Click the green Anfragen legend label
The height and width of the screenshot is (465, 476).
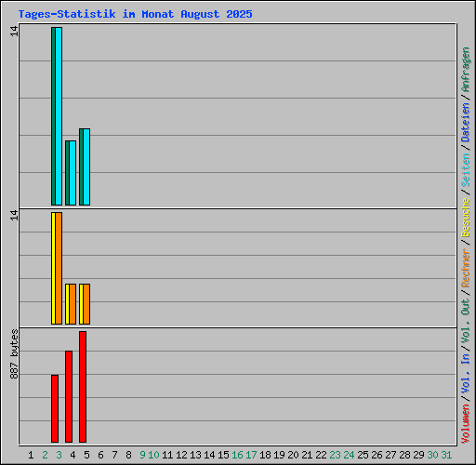(x=466, y=70)
